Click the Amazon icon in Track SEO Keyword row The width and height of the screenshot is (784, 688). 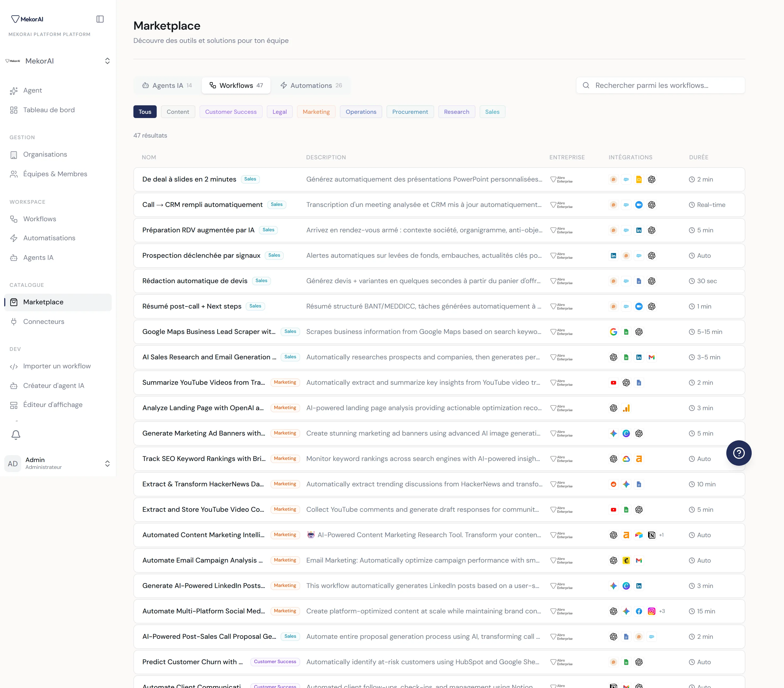point(639,459)
